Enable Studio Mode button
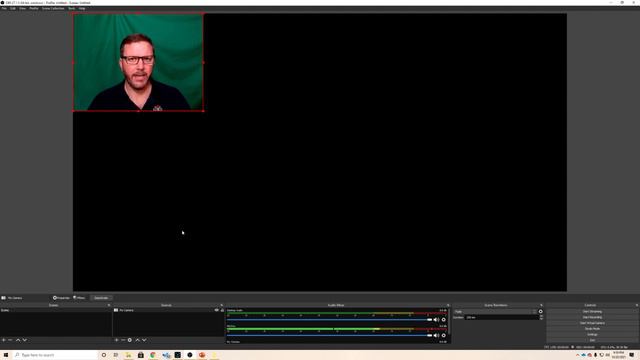This screenshot has width=640, height=360. click(592, 329)
